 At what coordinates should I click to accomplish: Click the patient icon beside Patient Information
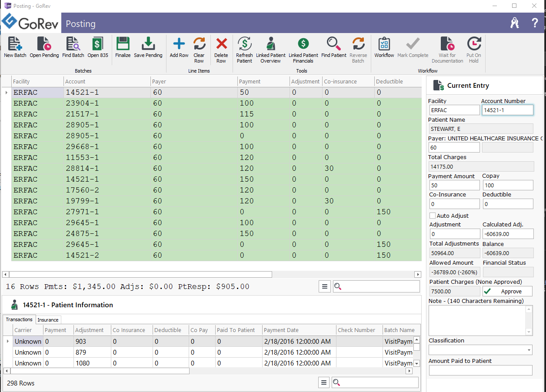click(x=14, y=305)
